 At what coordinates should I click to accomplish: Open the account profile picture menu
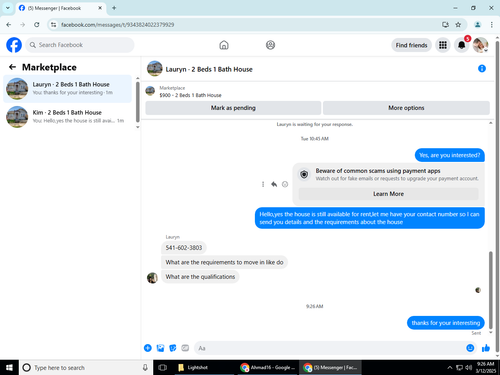click(481, 45)
